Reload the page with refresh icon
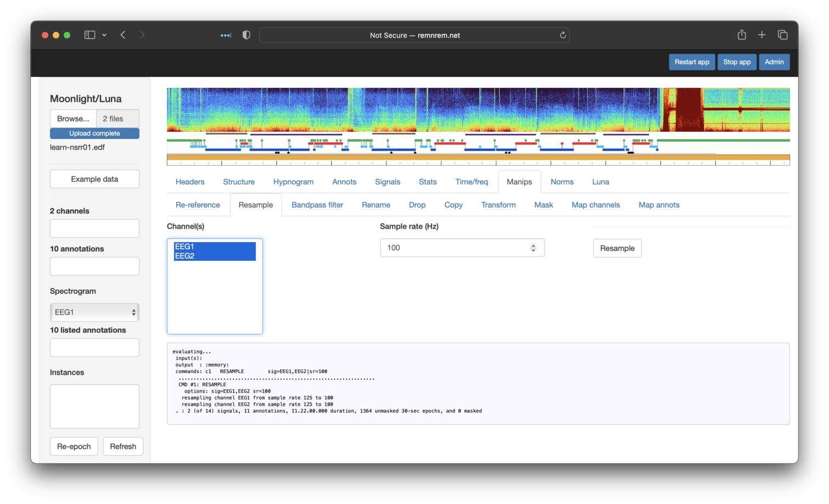The height and width of the screenshot is (504, 829). (x=563, y=35)
